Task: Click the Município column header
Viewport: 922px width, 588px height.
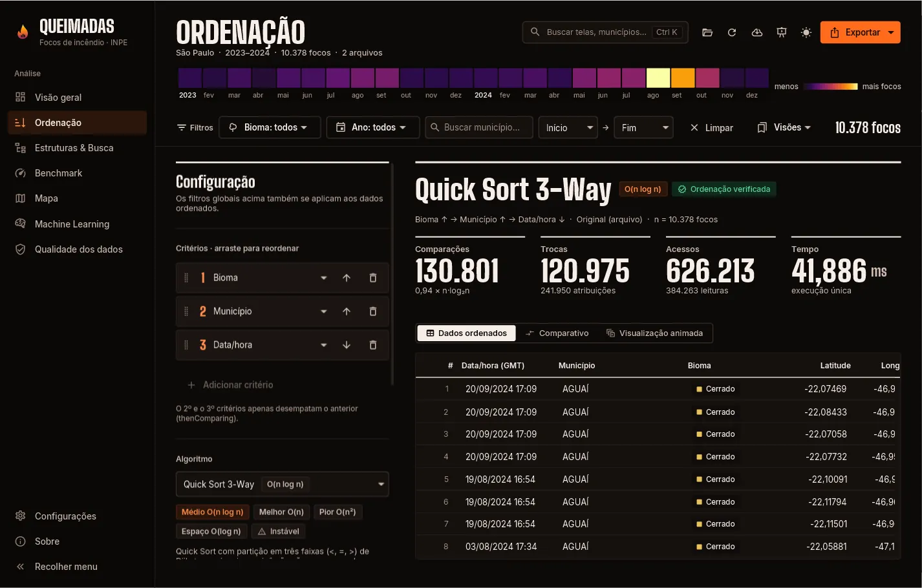Action: 577,366
